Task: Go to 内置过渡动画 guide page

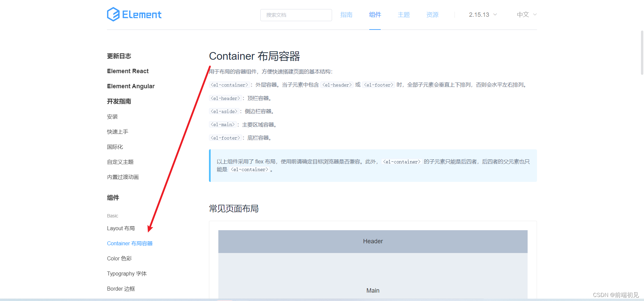Action: tap(123, 177)
